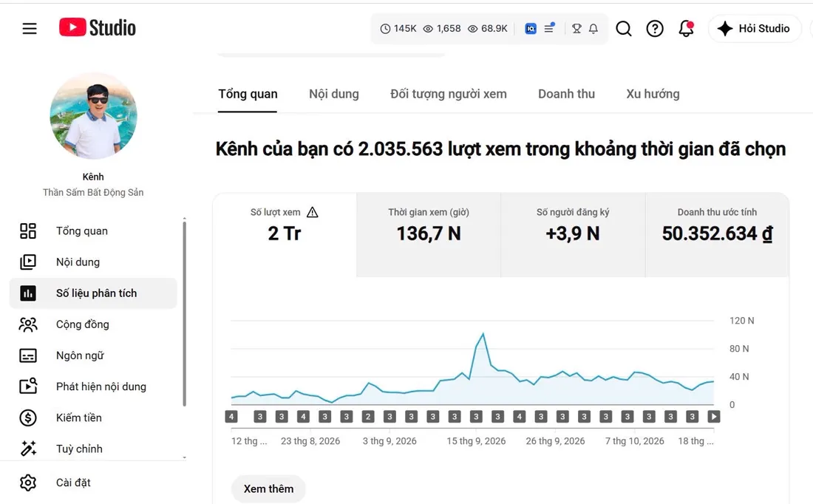Select Số liệu phân tích in sidebar
This screenshot has height=504, width=813.
(93, 293)
